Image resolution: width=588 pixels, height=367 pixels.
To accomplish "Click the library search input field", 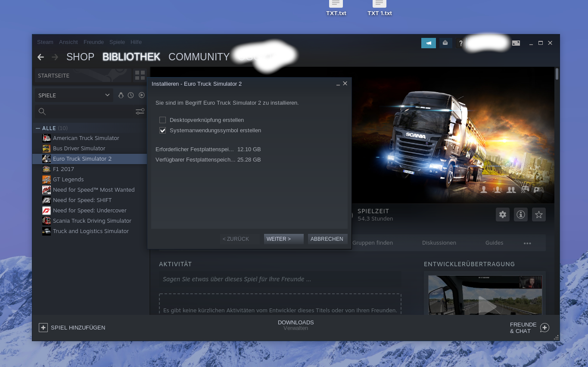I will (90, 112).
